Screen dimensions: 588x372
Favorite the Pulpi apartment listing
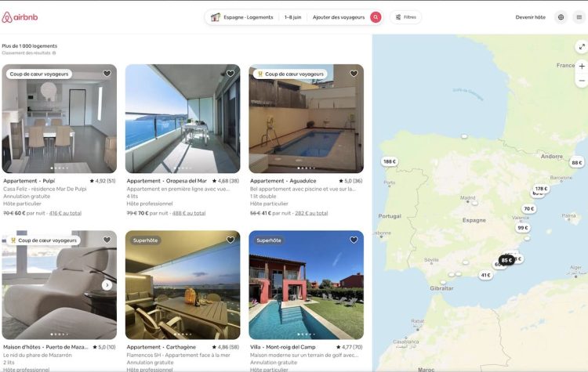coord(107,74)
